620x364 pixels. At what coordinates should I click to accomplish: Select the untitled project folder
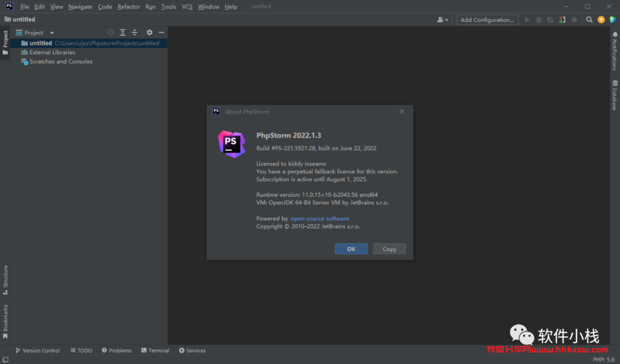pyautogui.click(x=88, y=43)
